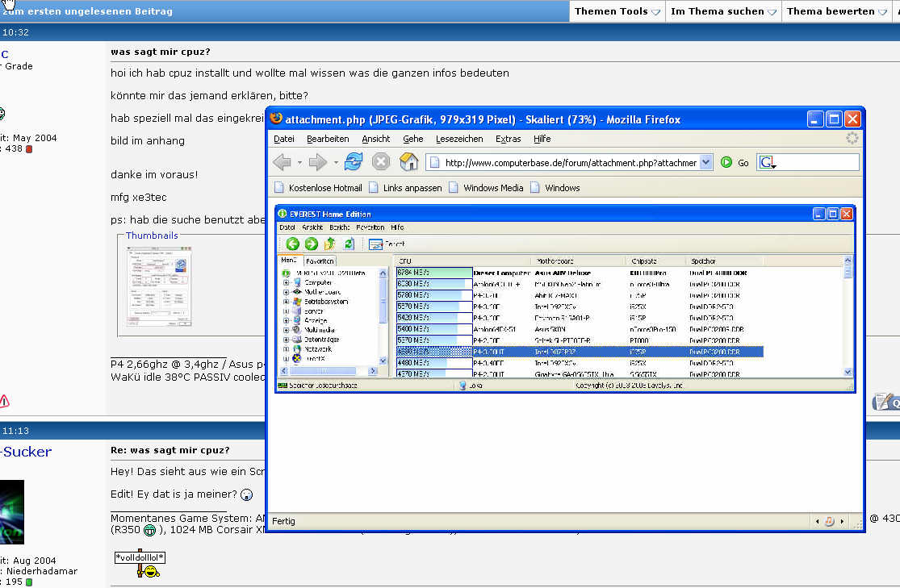The height and width of the screenshot is (588, 900).
Task: Go to the Firefox Home page icon
Action: click(408, 162)
